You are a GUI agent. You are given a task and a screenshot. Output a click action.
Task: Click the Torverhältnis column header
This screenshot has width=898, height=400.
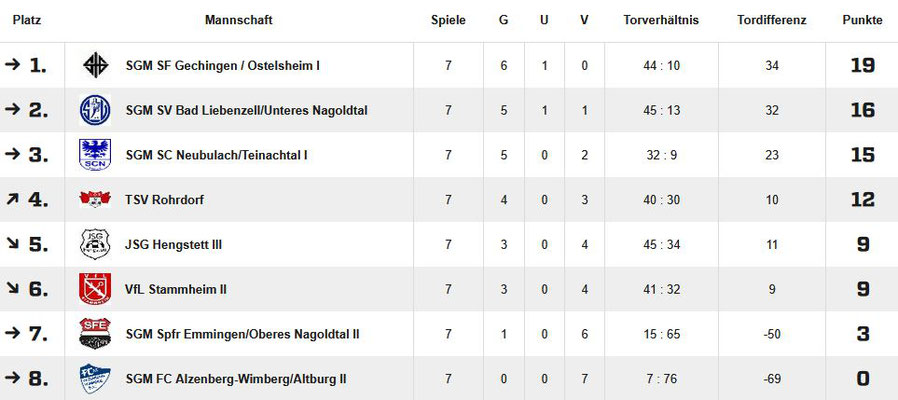661,20
